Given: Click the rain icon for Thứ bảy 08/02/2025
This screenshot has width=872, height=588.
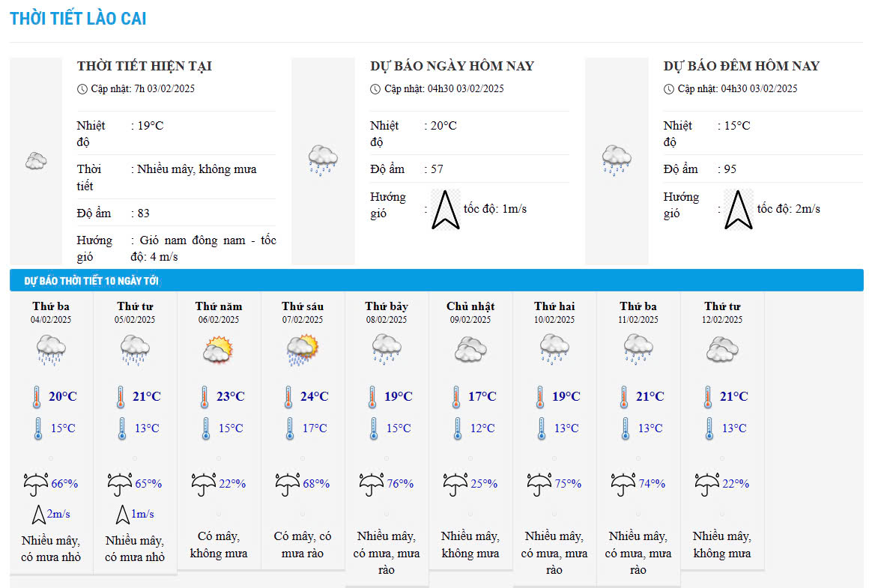Looking at the screenshot, I should 387,349.
